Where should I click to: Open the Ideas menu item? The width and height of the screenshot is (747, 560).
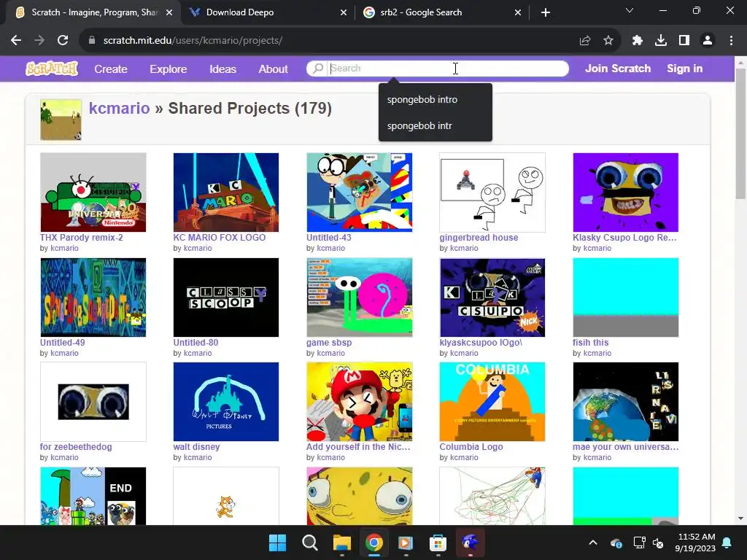[x=223, y=69]
